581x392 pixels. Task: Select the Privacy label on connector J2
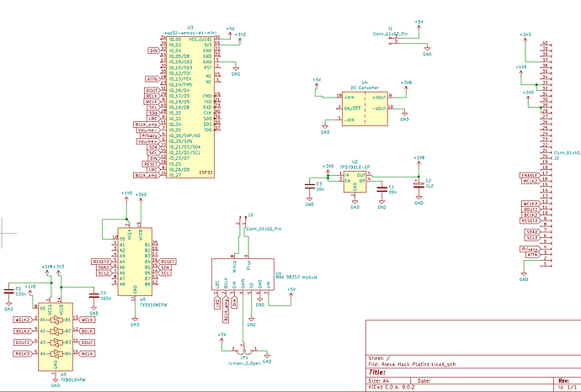pos(530,249)
